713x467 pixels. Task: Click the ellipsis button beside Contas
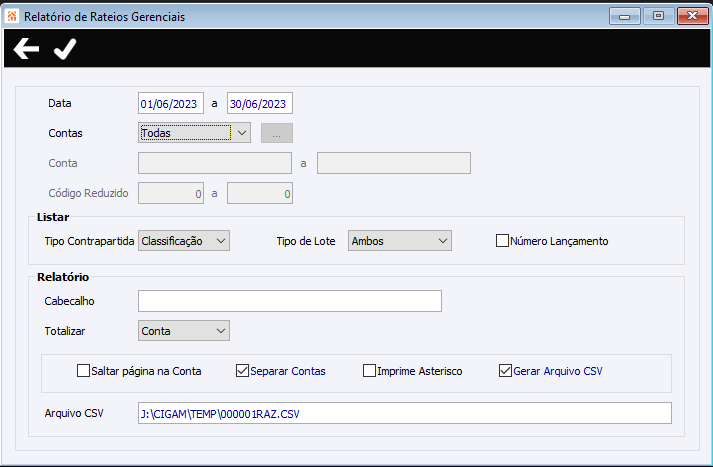click(x=276, y=132)
